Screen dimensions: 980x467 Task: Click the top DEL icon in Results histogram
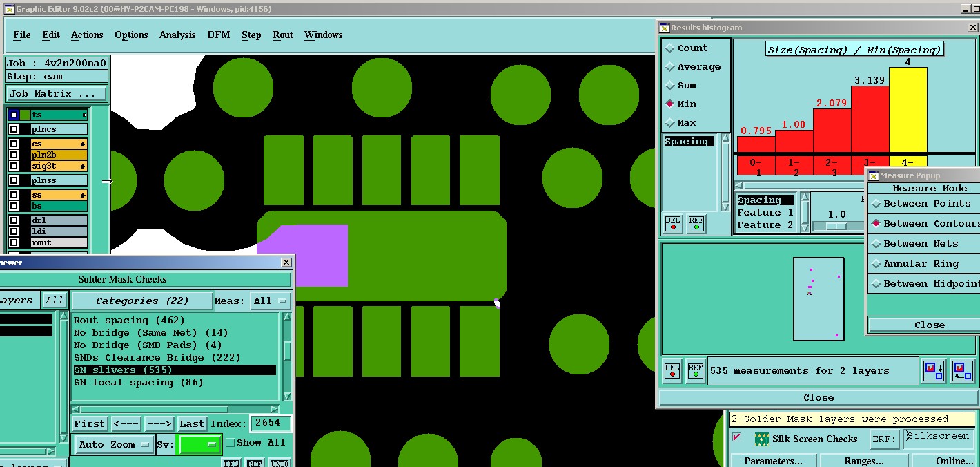(x=673, y=224)
